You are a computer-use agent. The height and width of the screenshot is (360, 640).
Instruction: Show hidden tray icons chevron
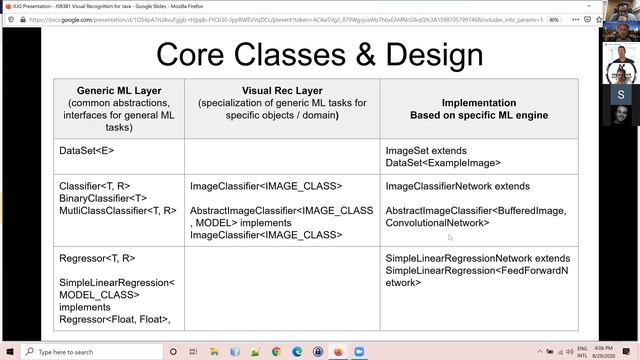click(540, 351)
